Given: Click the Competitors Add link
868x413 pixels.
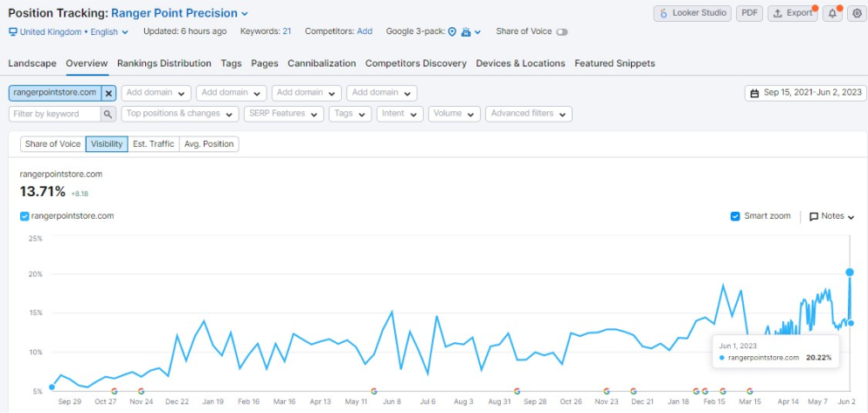Looking at the screenshot, I should tap(365, 31).
